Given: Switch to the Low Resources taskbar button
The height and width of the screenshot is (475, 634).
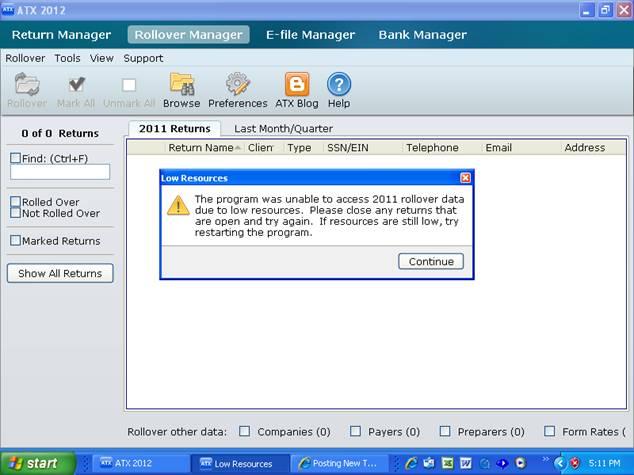Looking at the screenshot, I should click(240, 463).
